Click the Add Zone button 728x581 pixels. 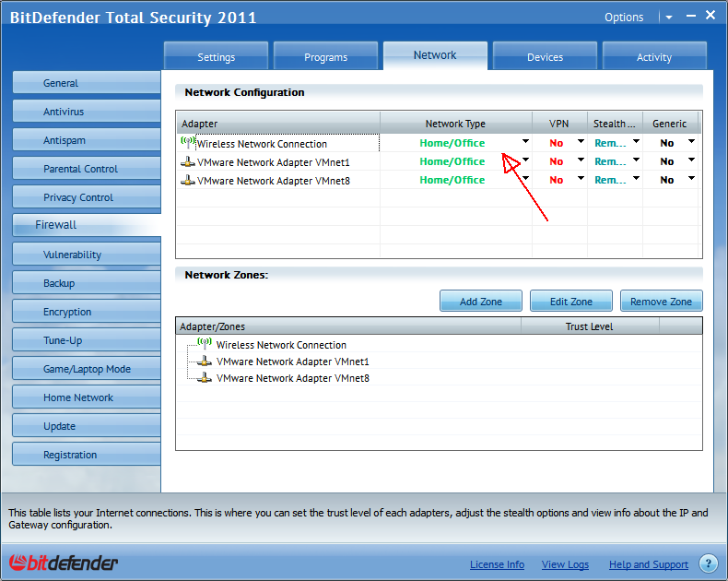click(481, 302)
